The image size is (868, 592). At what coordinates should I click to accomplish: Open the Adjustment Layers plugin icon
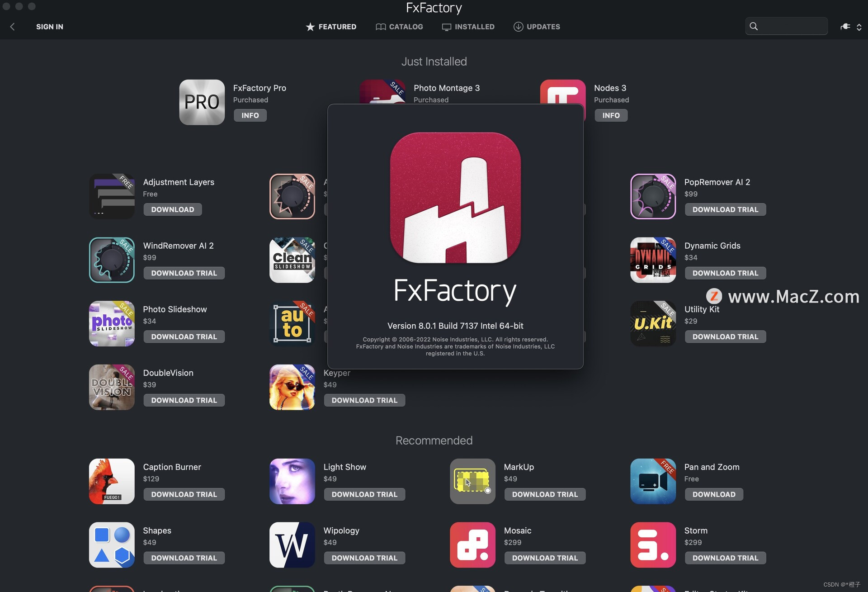point(112,196)
